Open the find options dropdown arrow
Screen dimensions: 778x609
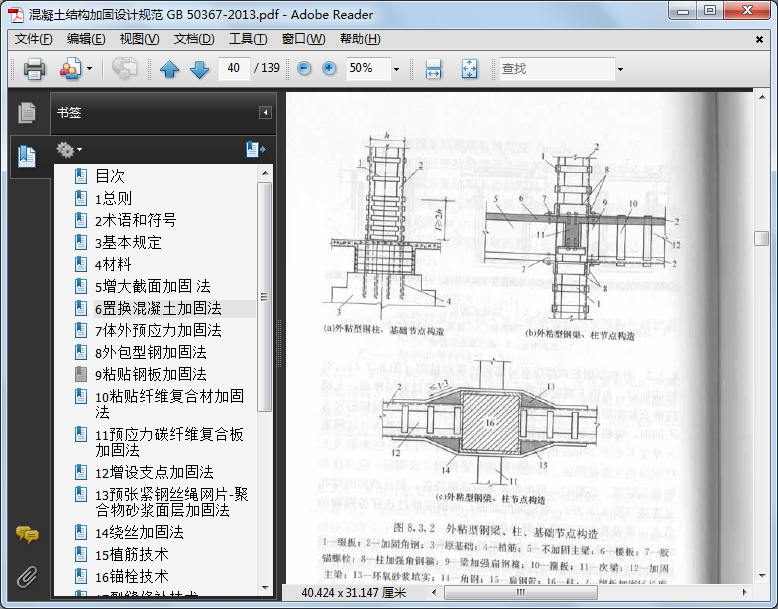coord(620,69)
